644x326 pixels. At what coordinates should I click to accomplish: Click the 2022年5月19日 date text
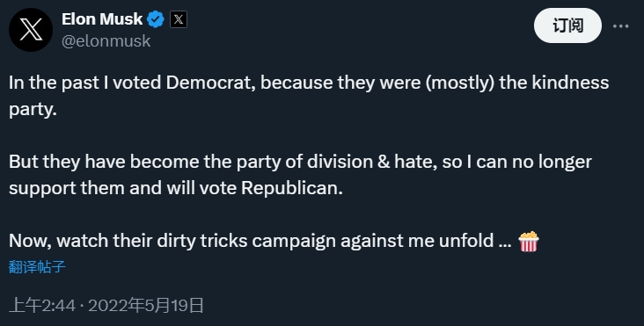click(146, 306)
